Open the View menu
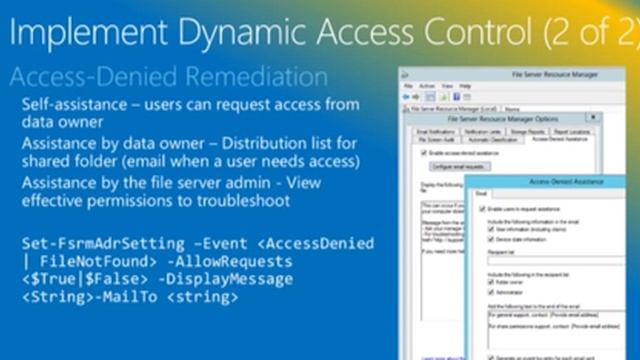The height and width of the screenshot is (360, 640). (x=447, y=86)
